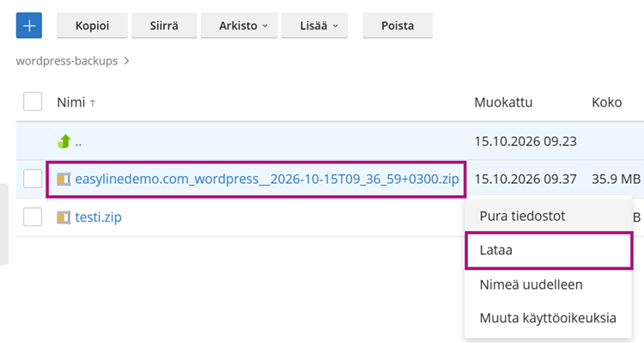This screenshot has height=343, width=644.
Task: Sort by the Muokattu column header
Action: [x=503, y=102]
